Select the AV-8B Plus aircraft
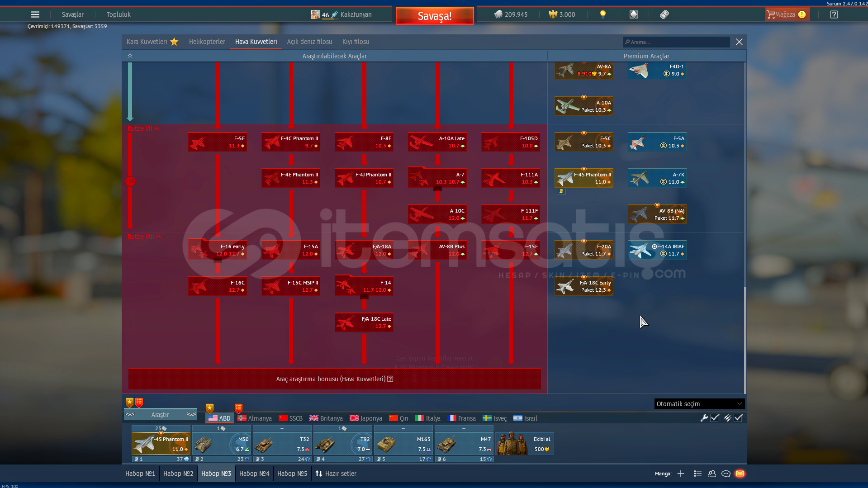The height and width of the screenshot is (488, 868). [437, 250]
